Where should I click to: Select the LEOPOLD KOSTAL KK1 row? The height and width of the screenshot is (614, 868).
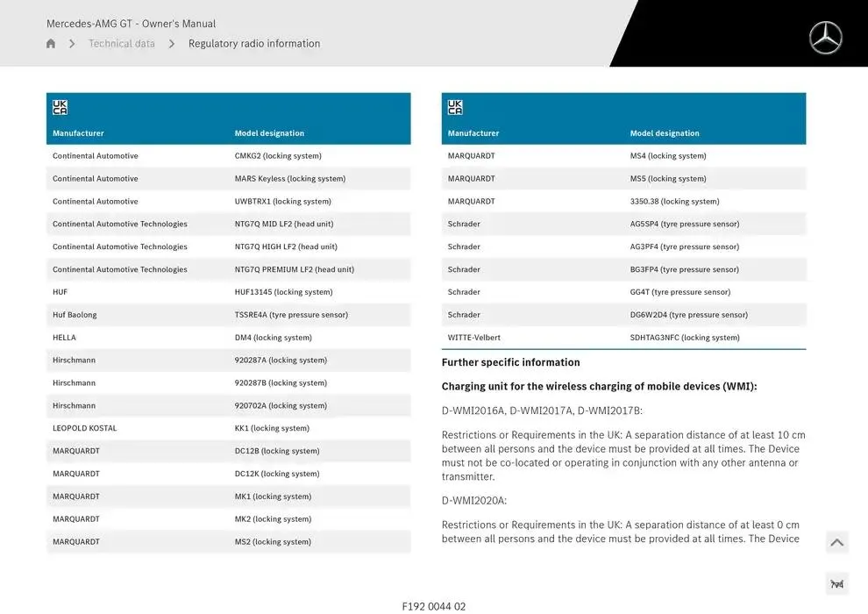point(228,428)
